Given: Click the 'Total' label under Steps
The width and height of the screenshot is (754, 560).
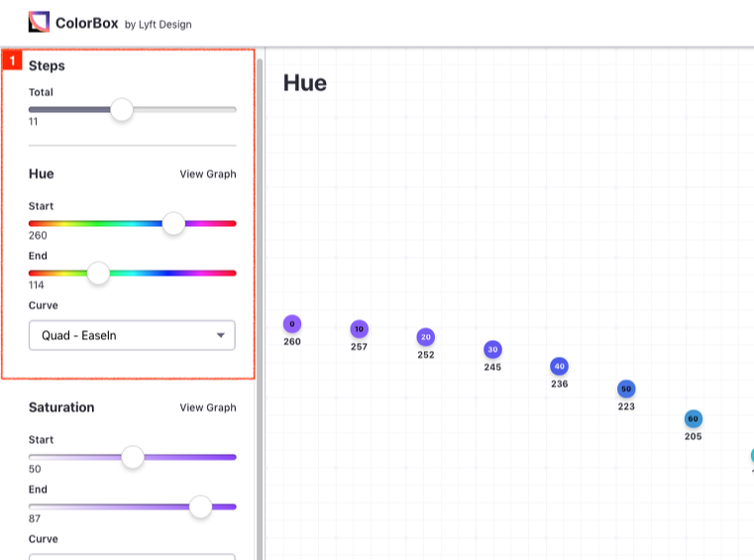Looking at the screenshot, I should pyautogui.click(x=41, y=92).
